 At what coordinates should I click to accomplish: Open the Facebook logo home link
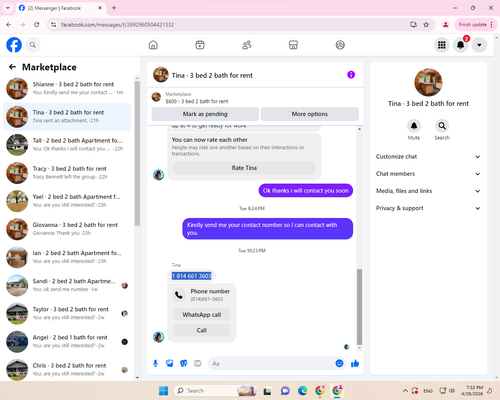[14, 45]
